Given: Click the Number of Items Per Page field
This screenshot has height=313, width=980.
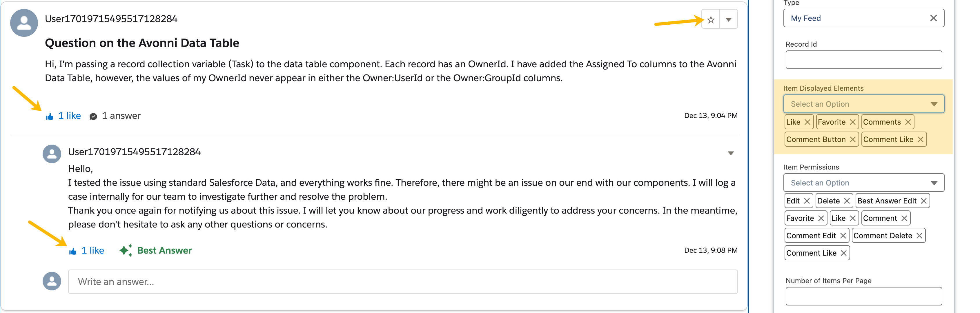Looking at the screenshot, I should [x=863, y=296].
